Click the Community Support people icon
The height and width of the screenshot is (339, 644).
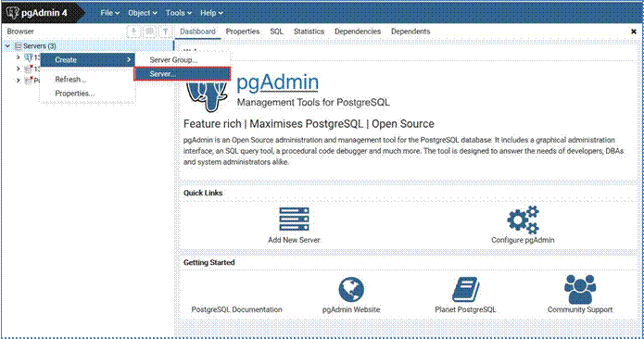(580, 289)
